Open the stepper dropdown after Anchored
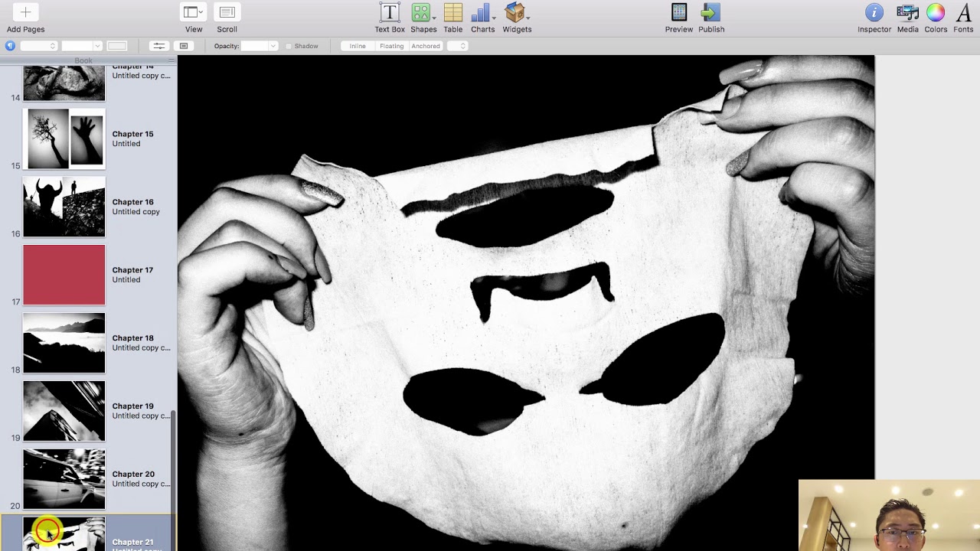 point(457,46)
